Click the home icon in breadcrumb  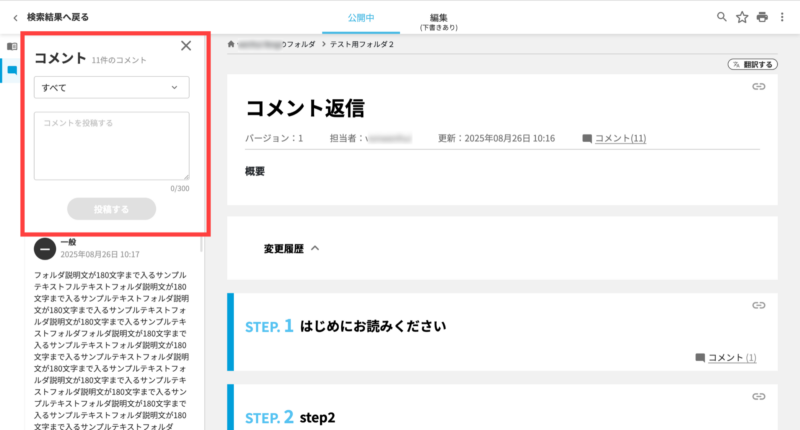(x=231, y=44)
